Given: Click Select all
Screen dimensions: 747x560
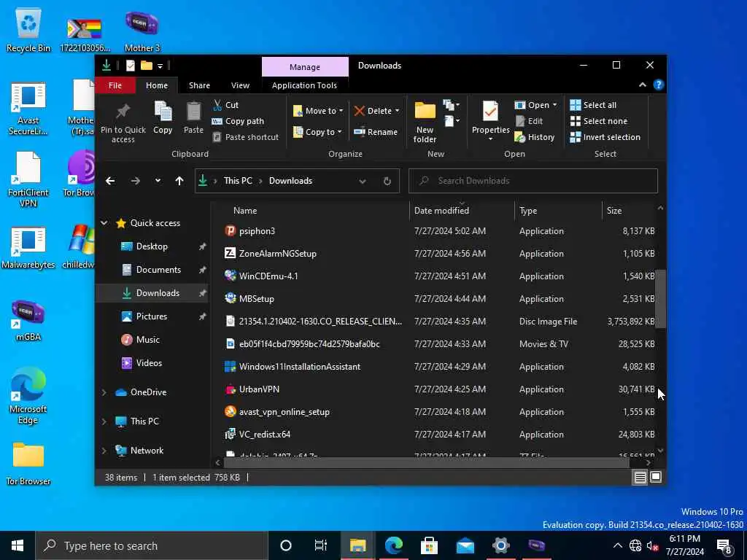Looking at the screenshot, I should (593, 105).
